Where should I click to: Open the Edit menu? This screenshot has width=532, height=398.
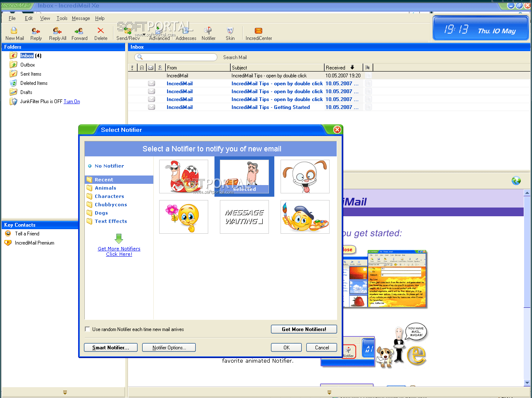pos(29,18)
